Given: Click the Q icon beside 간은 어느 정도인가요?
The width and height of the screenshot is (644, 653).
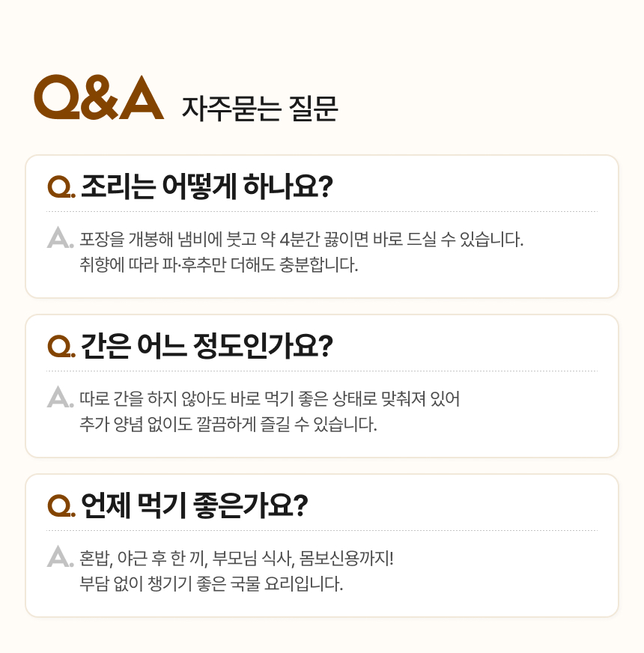Looking at the screenshot, I should pos(61,346).
